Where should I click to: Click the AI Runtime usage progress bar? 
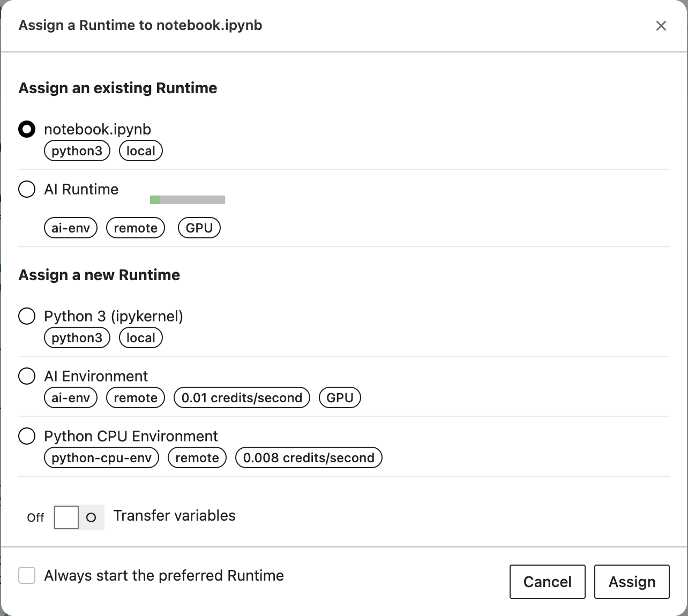click(187, 200)
